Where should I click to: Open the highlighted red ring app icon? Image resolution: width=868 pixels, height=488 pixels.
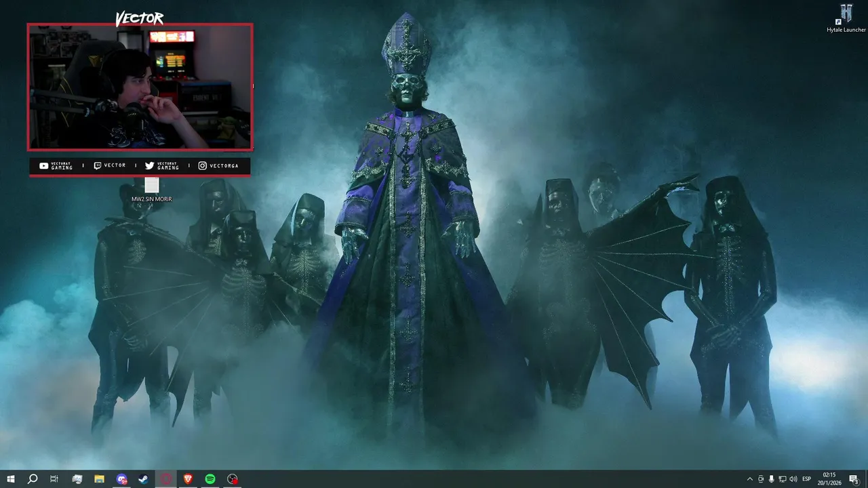pyautogui.click(x=166, y=479)
